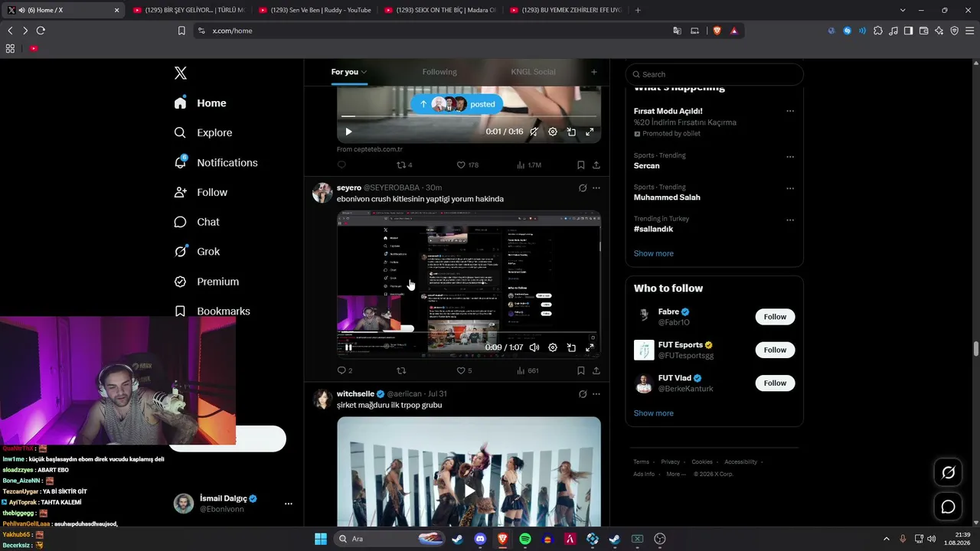Add a new timeline tab with plus
This screenshot has width=980, height=551.
click(x=593, y=72)
